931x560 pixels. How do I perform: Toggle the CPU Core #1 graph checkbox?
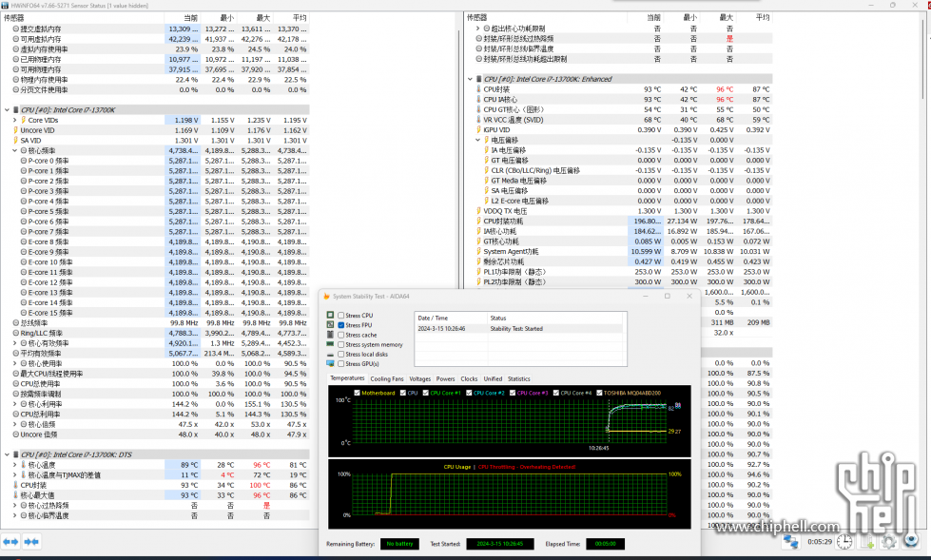pyautogui.click(x=426, y=393)
